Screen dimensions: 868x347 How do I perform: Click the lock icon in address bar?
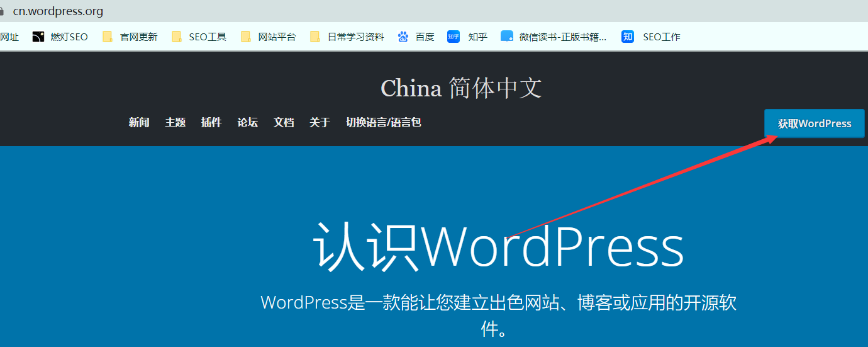coord(2,11)
